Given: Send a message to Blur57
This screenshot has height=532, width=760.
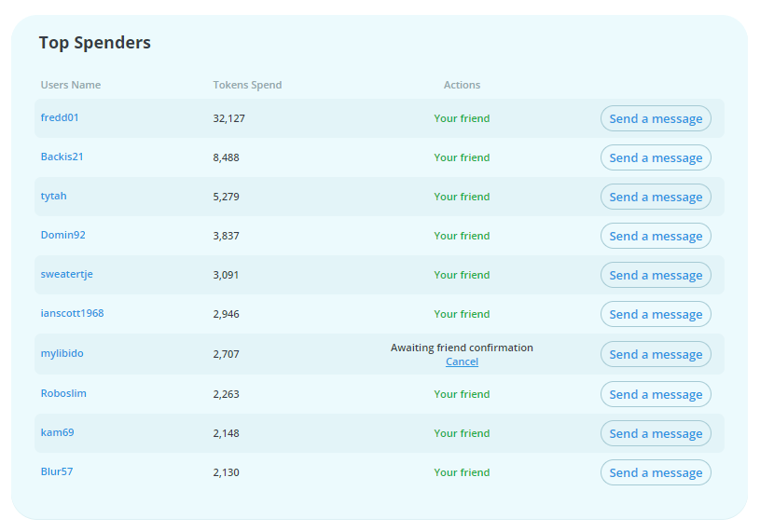Looking at the screenshot, I should pos(656,472).
